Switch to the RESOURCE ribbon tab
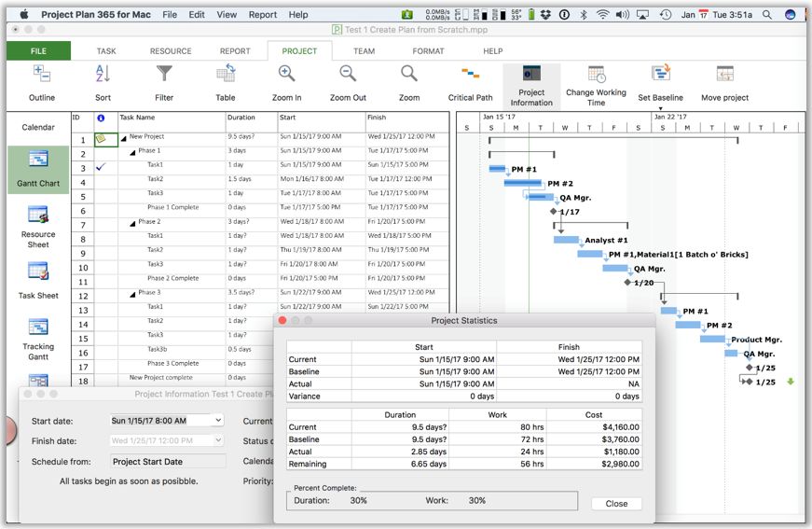This screenshot has height=529, width=812. pos(171,50)
